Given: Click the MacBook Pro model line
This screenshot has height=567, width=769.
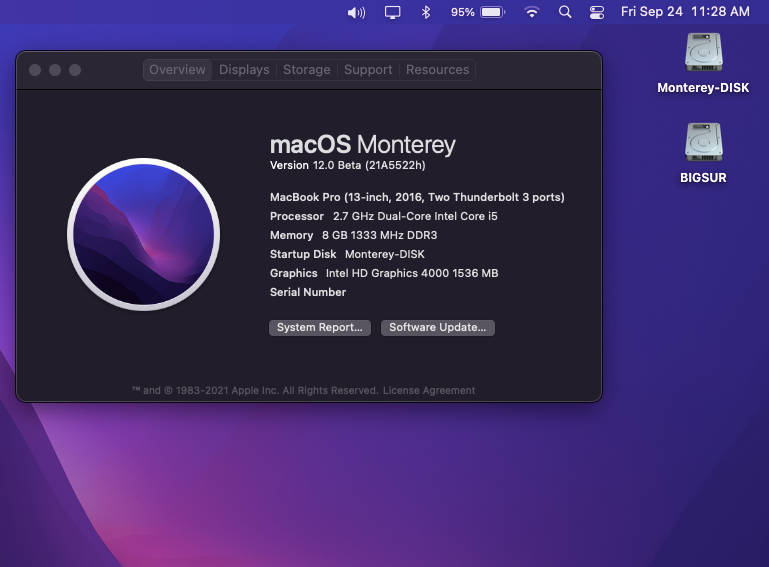Looking at the screenshot, I should (x=417, y=197).
